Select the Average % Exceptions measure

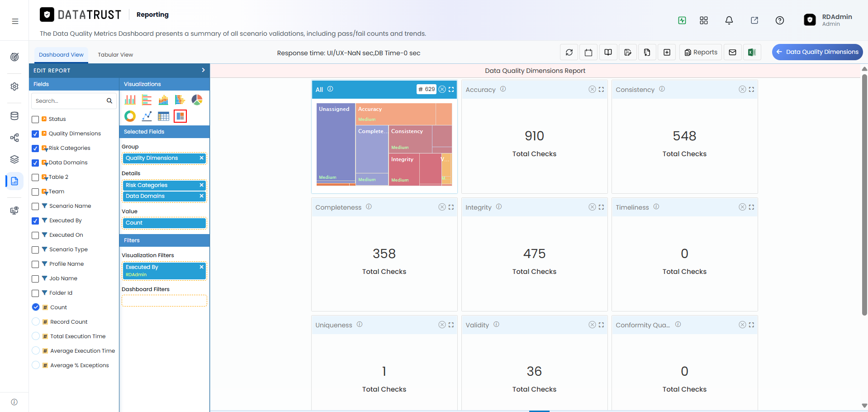tap(36, 365)
